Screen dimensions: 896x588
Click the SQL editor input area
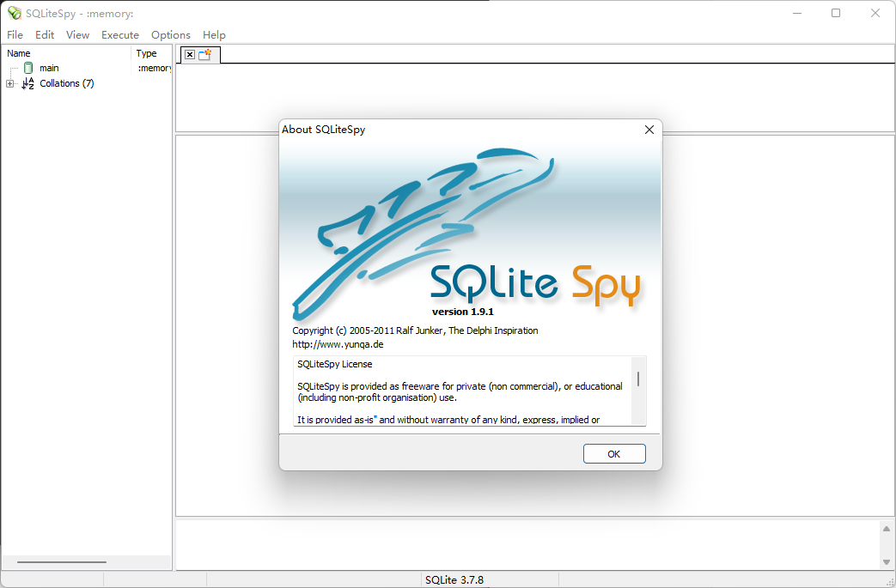click(x=535, y=98)
